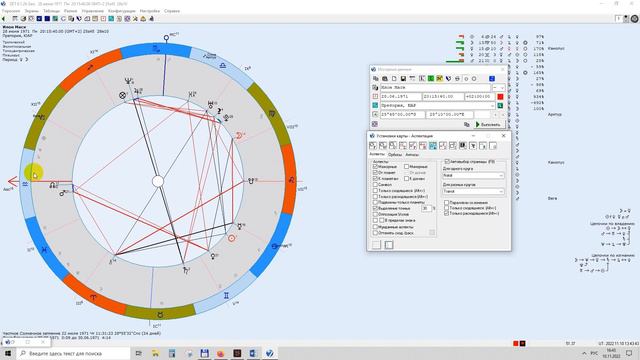The width and height of the screenshot is (640, 360).
Task: Click the red Moon crescent in the chart
Action: [x=239, y=136]
